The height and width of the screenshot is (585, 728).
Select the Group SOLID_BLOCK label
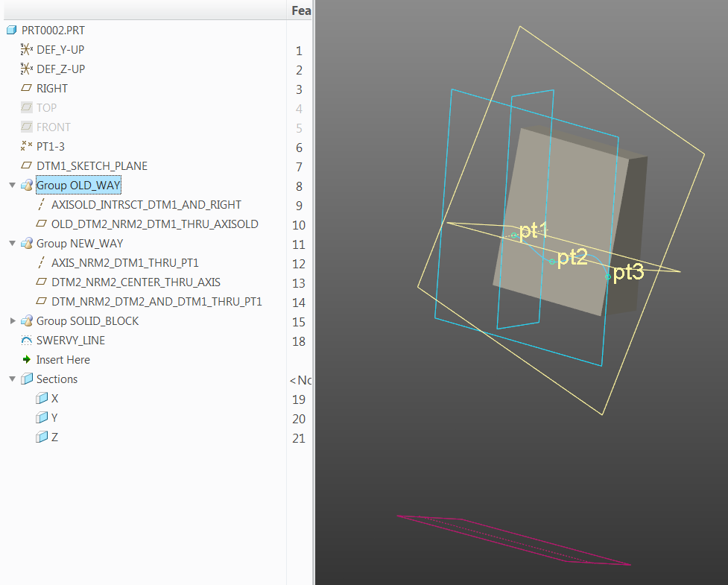[87, 321]
